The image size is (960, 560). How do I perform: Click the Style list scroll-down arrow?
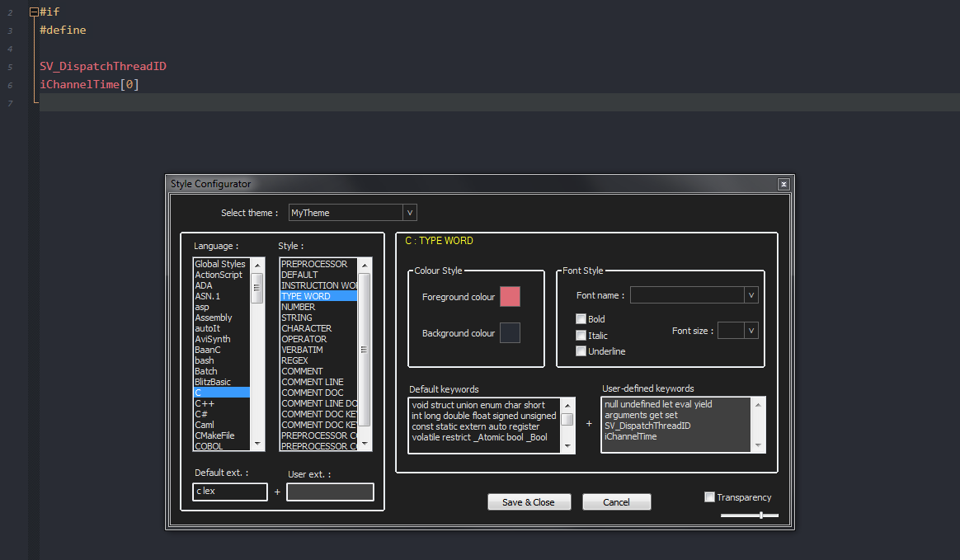pos(365,444)
